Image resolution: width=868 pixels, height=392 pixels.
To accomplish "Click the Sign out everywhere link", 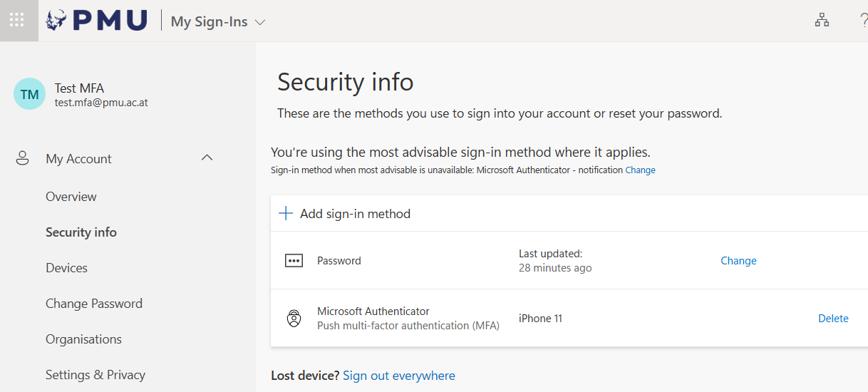I will click(398, 376).
